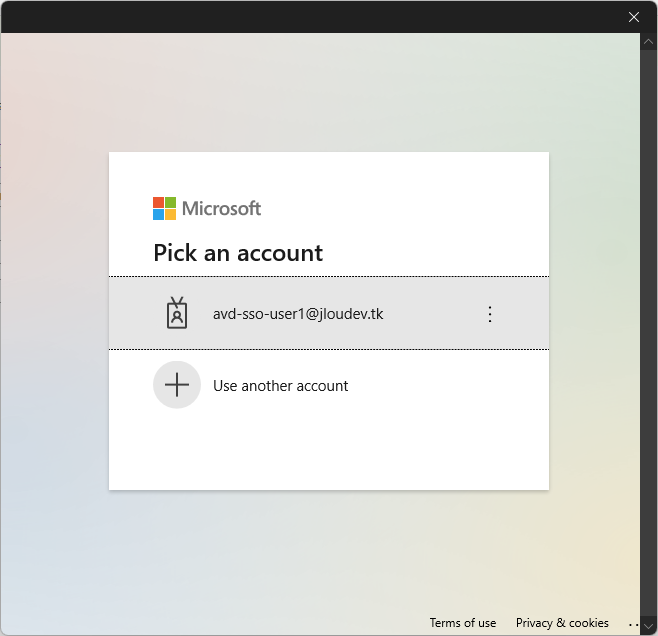The width and height of the screenshot is (658, 636).
Task: Close the sign-in dialog window
Action: tap(634, 17)
